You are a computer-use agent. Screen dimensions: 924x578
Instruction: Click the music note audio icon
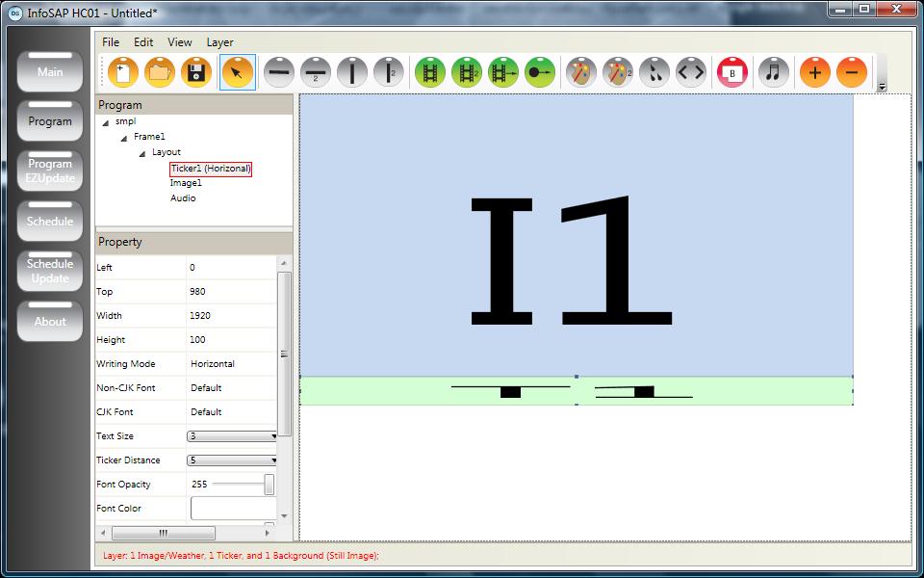coord(773,72)
